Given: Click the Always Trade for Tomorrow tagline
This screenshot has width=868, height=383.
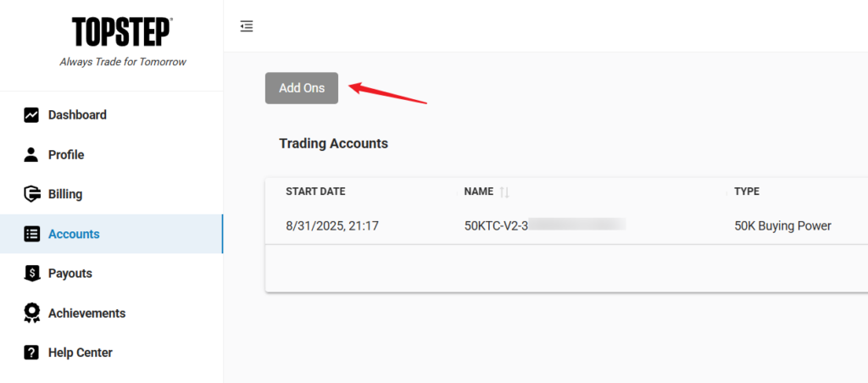Looking at the screenshot, I should tap(123, 62).
